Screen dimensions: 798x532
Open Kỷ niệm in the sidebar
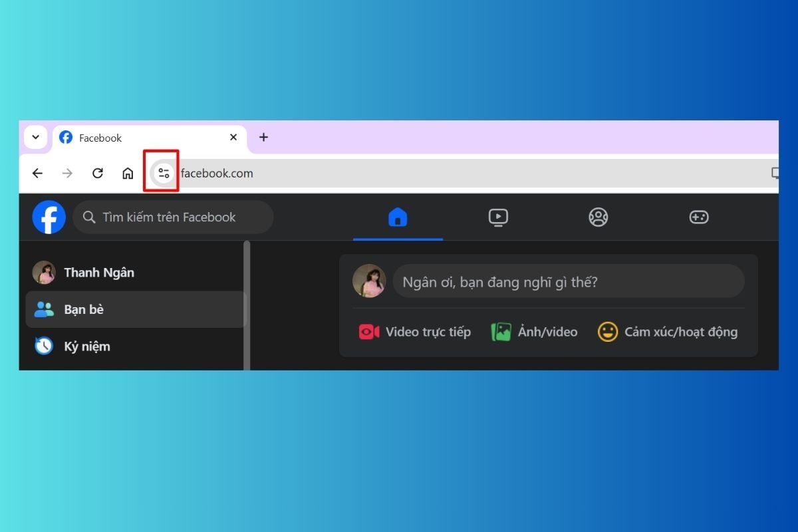pos(136,346)
